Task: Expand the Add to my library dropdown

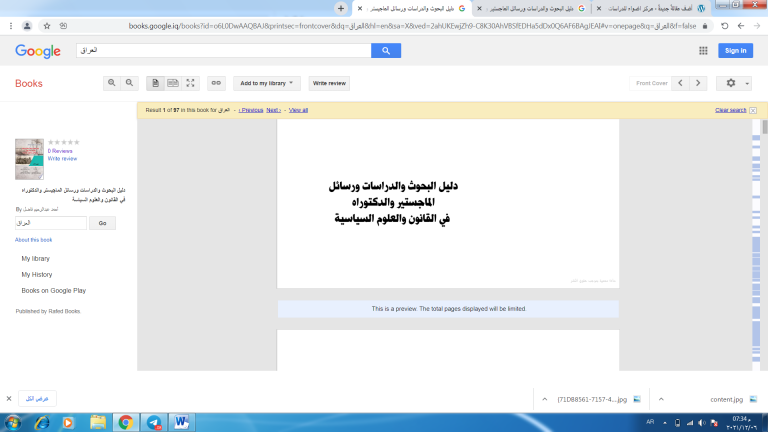Action: point(266,83)
